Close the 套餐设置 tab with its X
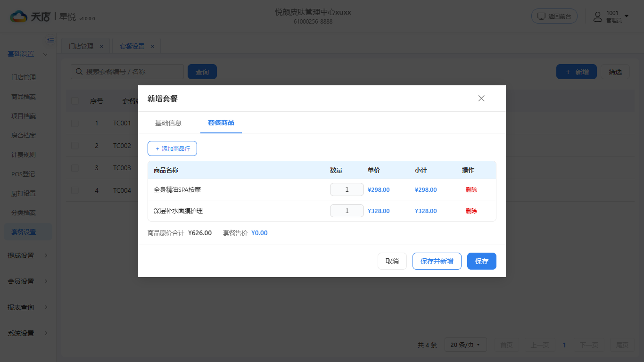The image size is (644, 362). pyautogui.click(x=152, y=46)
